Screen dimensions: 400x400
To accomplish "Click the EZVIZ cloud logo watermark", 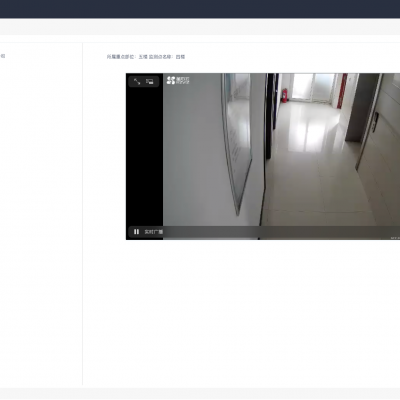I will pos(178,80).
